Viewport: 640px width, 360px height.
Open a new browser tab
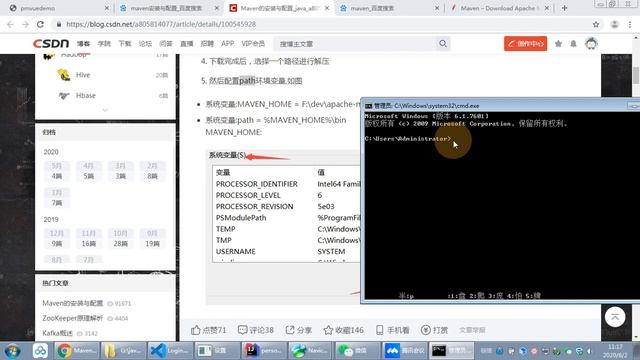[x=564, y=8]
